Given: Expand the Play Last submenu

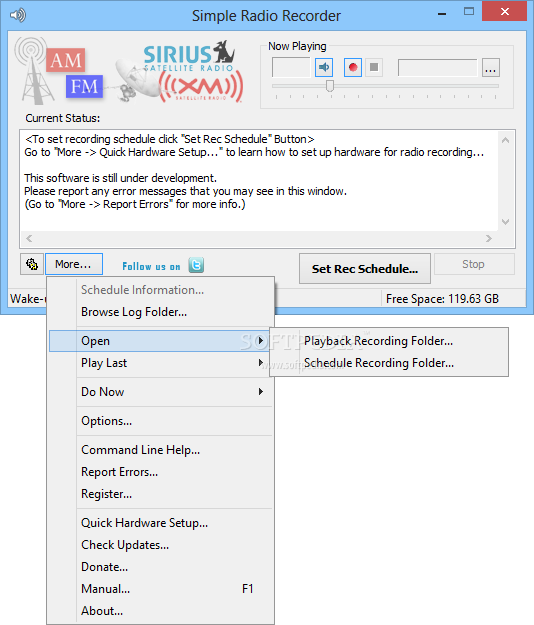Looking at the screenshot, I should [x=161, y=363].
